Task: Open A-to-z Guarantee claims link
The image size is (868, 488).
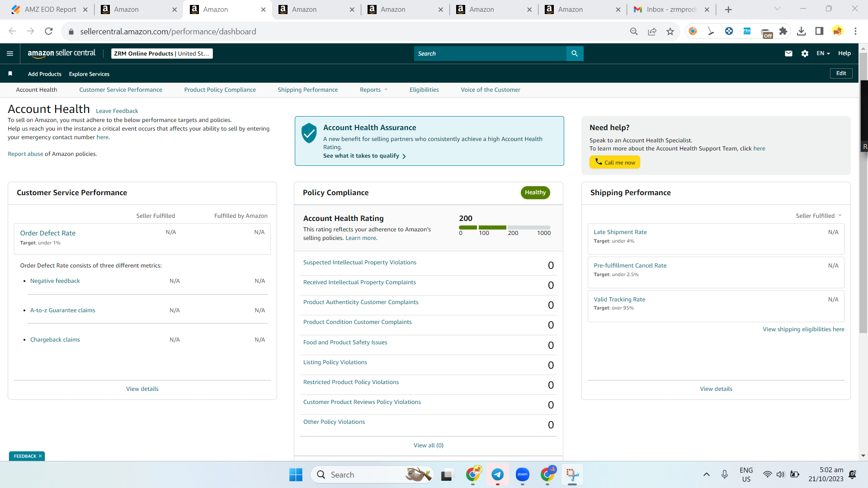Action: click(x=63, y=310)
